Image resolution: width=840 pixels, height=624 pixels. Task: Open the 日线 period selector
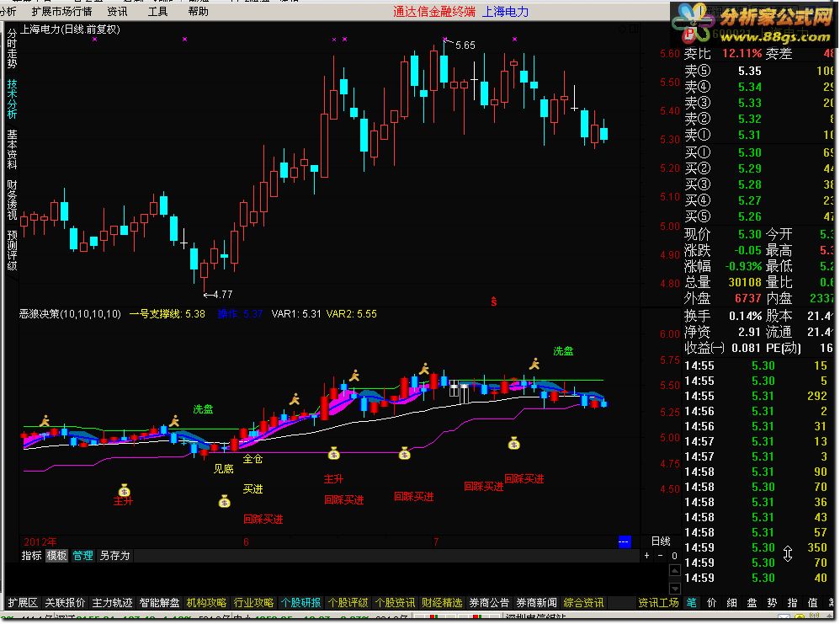[x=661, y=541]
